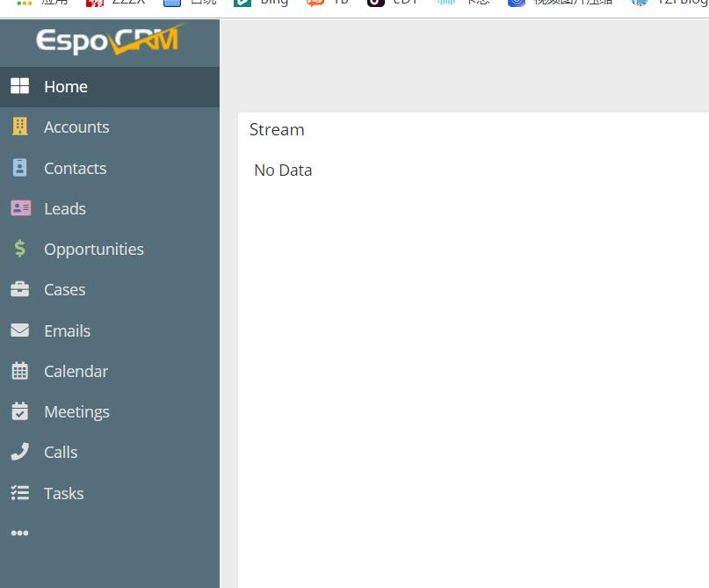Open Tasks using the checklist icon
Viewport: 709px width, 588px height.
(x=19, y=493)
